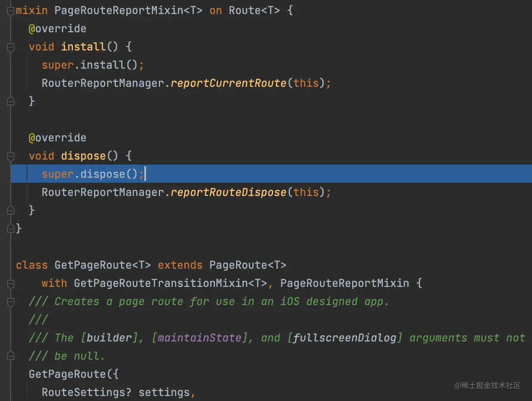
Task: Click the super.install() statement
Action: pos(93,65)
